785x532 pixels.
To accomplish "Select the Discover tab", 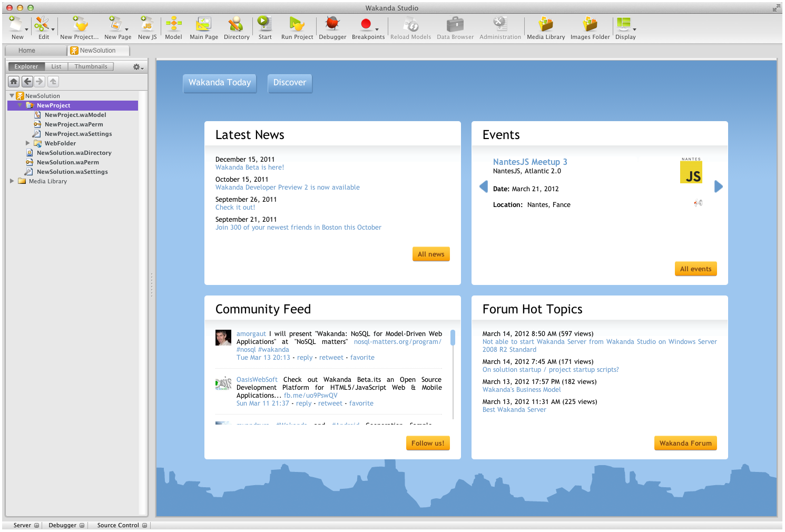I will click(x=289, y=83).
